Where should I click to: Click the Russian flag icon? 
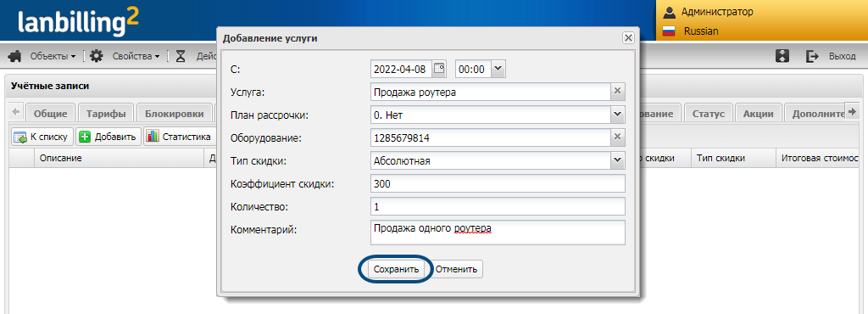[670, 31]
